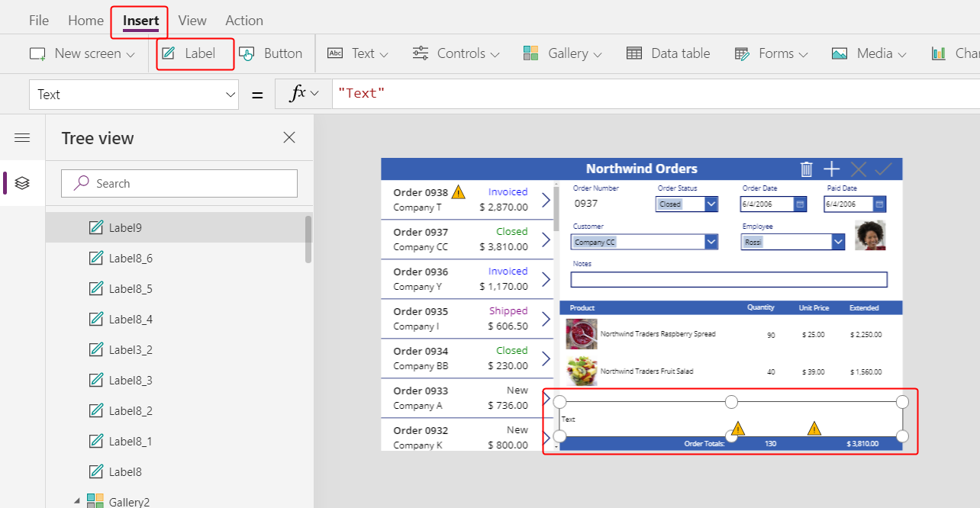Click the plus add order icon
Viewport: 980px width, 508px height.
pos(832,169)
